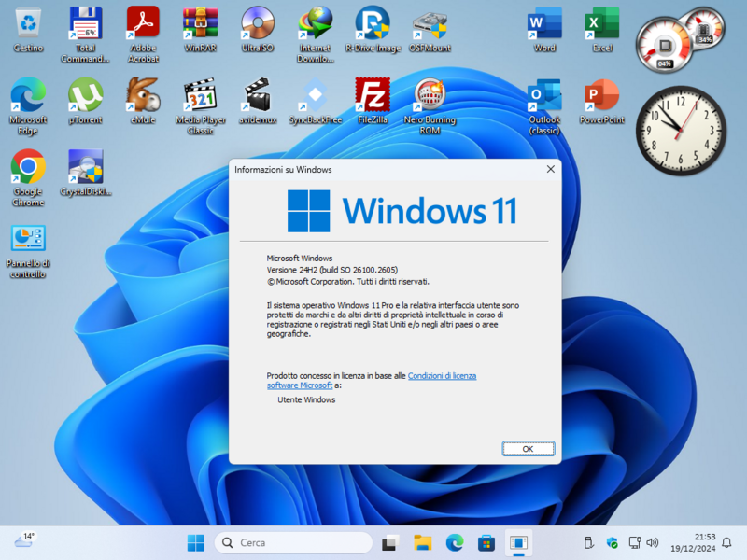The height and width of the screenshot is (560, 747).
Task: Select the Microsoft Edge desktop icon
Action: coord(28,106)
